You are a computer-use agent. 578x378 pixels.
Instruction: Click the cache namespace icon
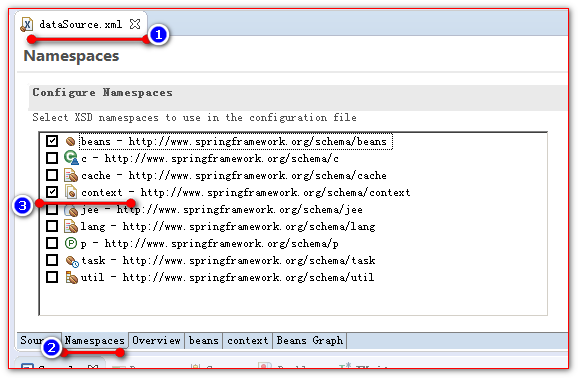tap(71, 175)
